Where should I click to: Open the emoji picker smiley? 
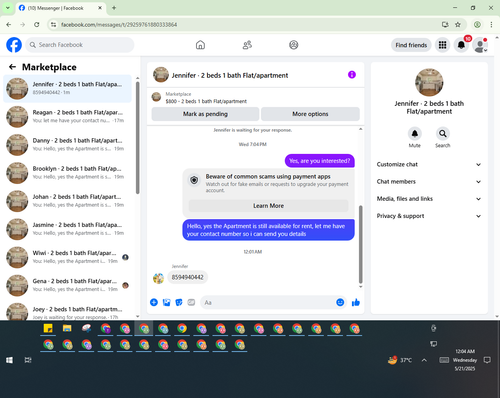[340, 302]
